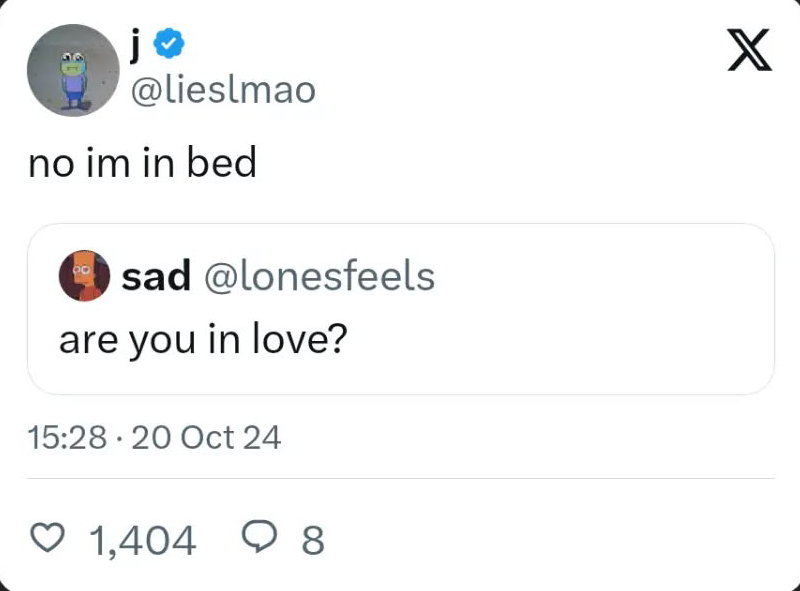Select the tweet text "no im in bed"

coord(142,163)
